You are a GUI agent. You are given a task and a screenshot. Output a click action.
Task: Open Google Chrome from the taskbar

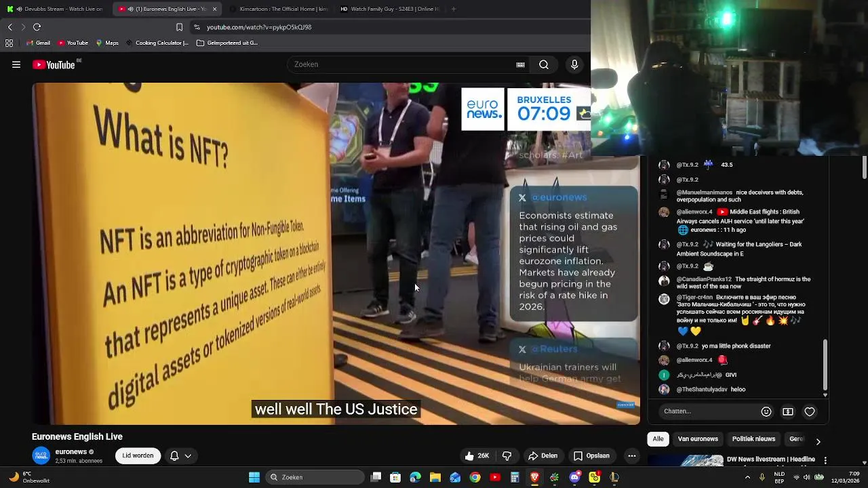(x=475, y=477)
